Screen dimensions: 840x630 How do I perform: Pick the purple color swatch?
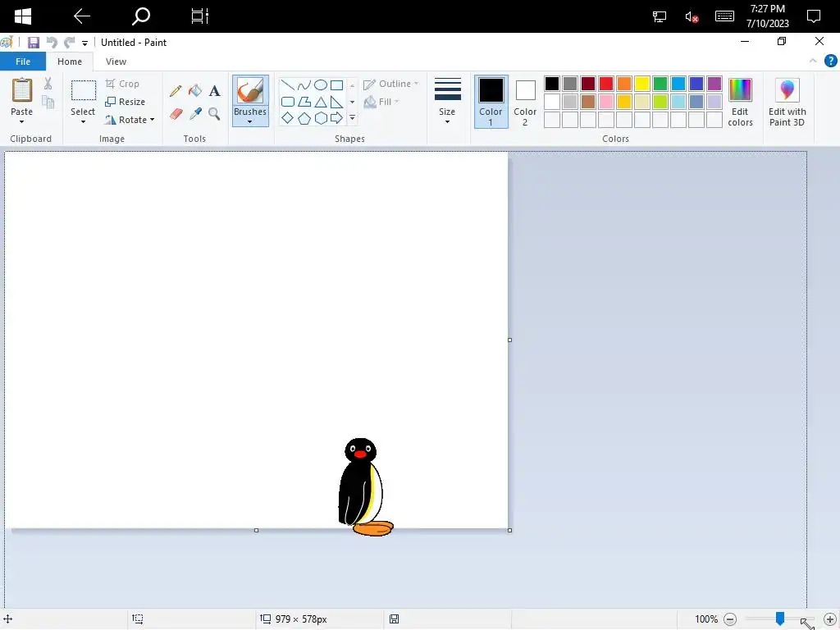point(714,84)
